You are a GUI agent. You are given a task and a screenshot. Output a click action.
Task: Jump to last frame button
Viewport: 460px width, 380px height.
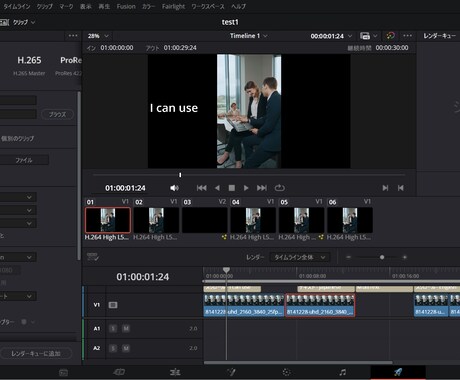[x=262, y=188]
